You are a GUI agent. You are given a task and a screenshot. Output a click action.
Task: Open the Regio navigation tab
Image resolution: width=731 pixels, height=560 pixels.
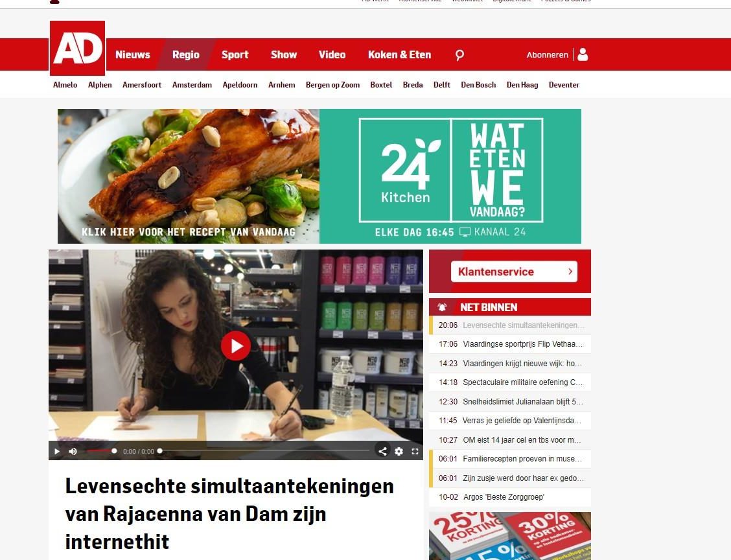185,54
